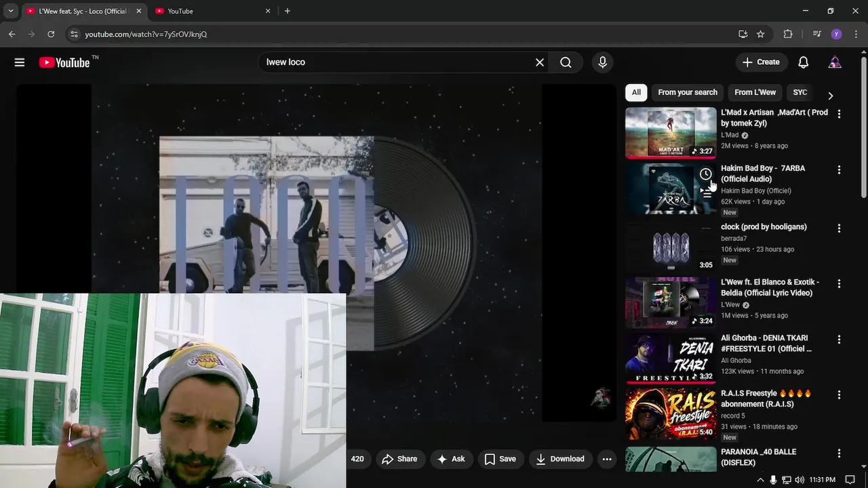Open options for 'L'Wew ft. El Blanco' video
This screenshot has height=488, width=868.
click(839, 283)
